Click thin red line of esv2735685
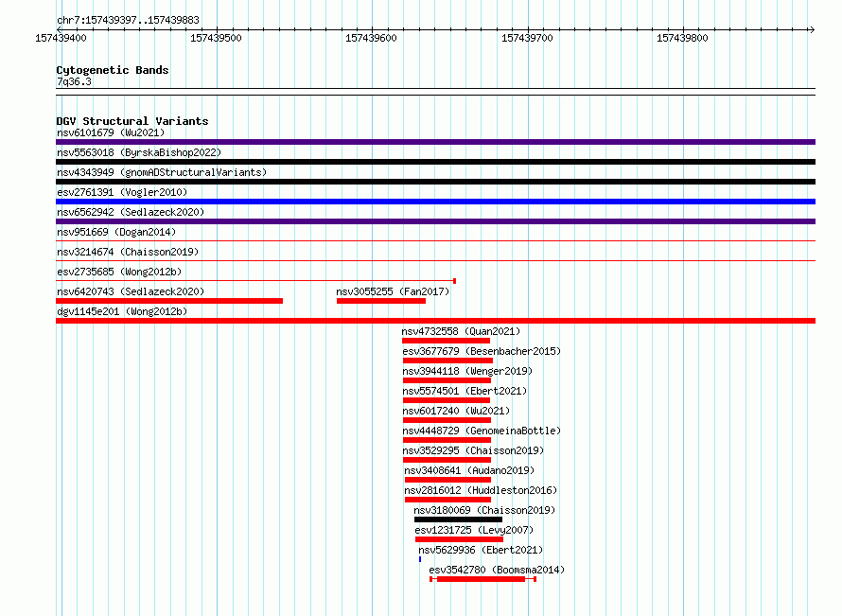842x616 pixels. 255,281
